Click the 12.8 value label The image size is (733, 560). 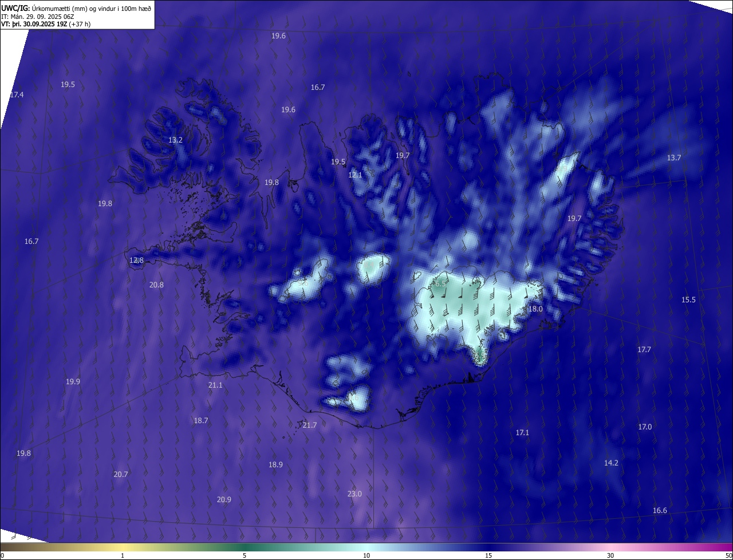[136, 261]
